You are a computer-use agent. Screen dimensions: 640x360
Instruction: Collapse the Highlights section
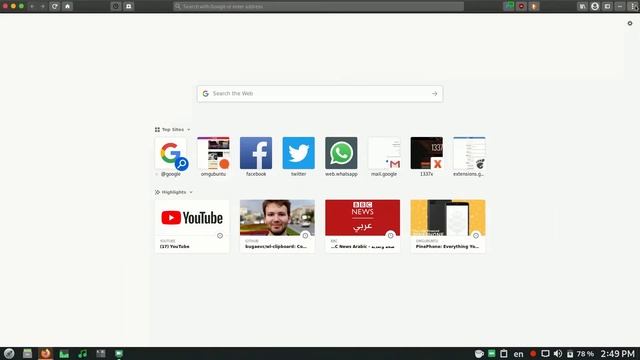[191, 192]
